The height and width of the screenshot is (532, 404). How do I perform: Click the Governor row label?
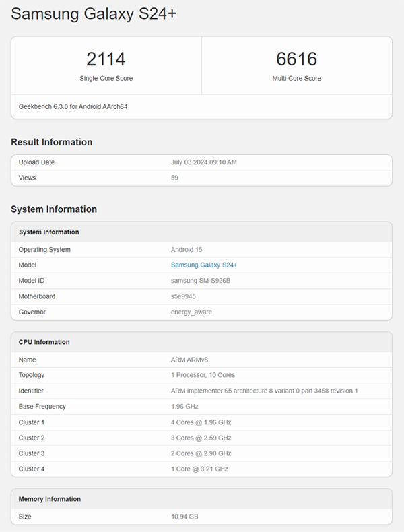click(32, 312)
